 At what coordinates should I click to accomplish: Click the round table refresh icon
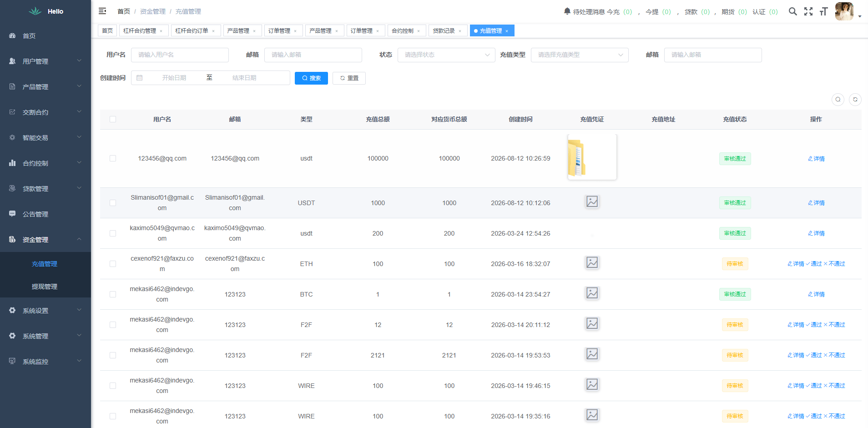click(855, 99)
